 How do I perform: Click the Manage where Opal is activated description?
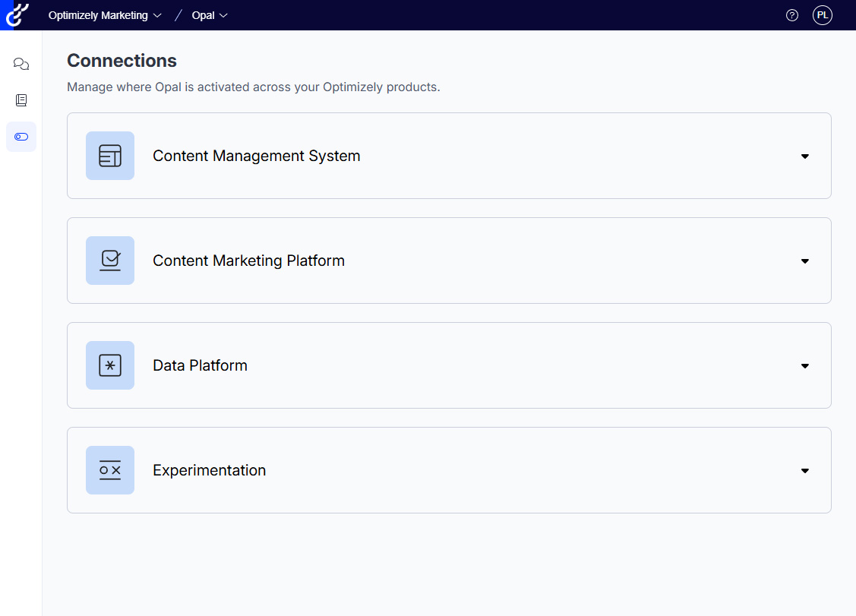[254, 87]
